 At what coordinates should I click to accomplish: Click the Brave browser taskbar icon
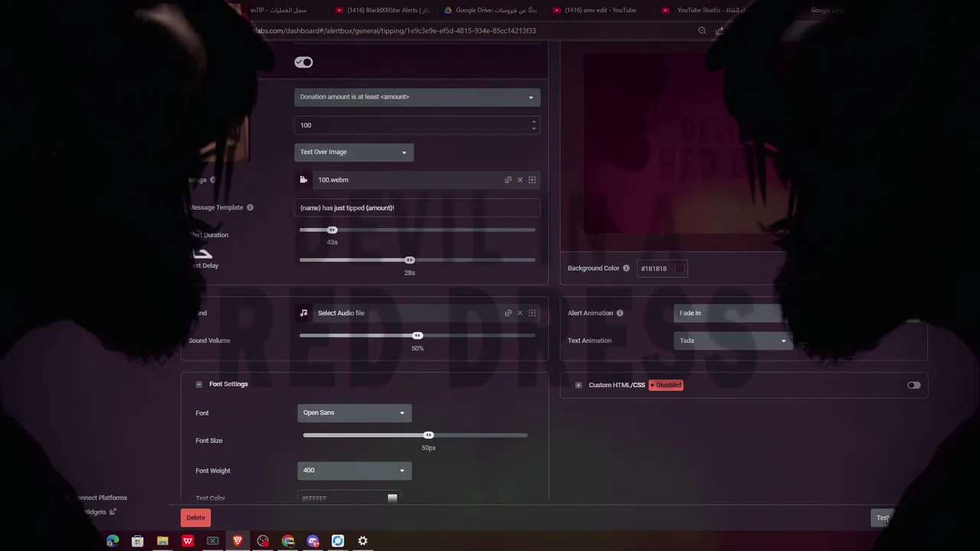pyautogui.click(x=238, y=541)
